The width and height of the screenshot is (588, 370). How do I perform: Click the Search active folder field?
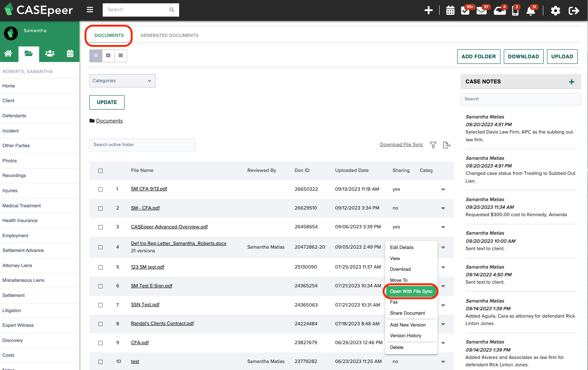(142, 145)
